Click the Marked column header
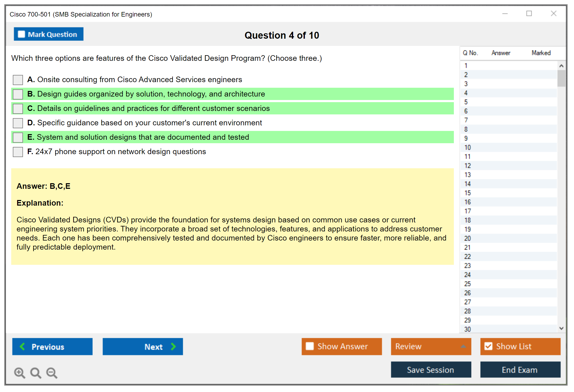Screen dimensions: 574x392 click(x=541, y=53)
